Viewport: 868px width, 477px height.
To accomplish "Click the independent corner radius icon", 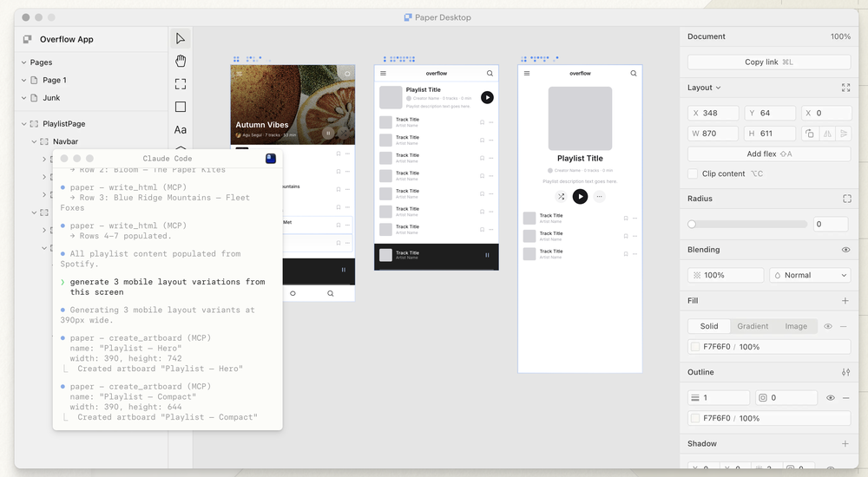I will tap(847, 199).
